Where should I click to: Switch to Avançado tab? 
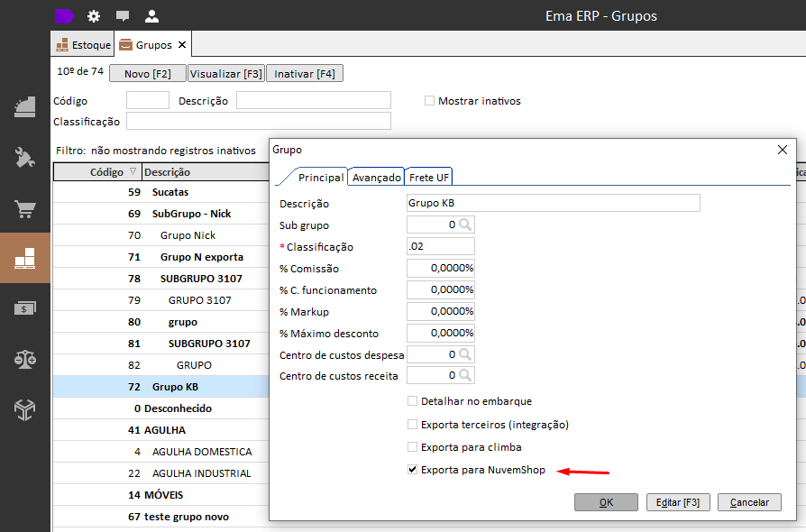tap(376, 178)
